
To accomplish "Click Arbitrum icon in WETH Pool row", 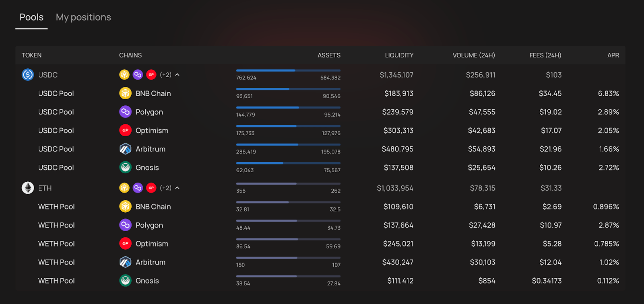I will coord(126,262).
